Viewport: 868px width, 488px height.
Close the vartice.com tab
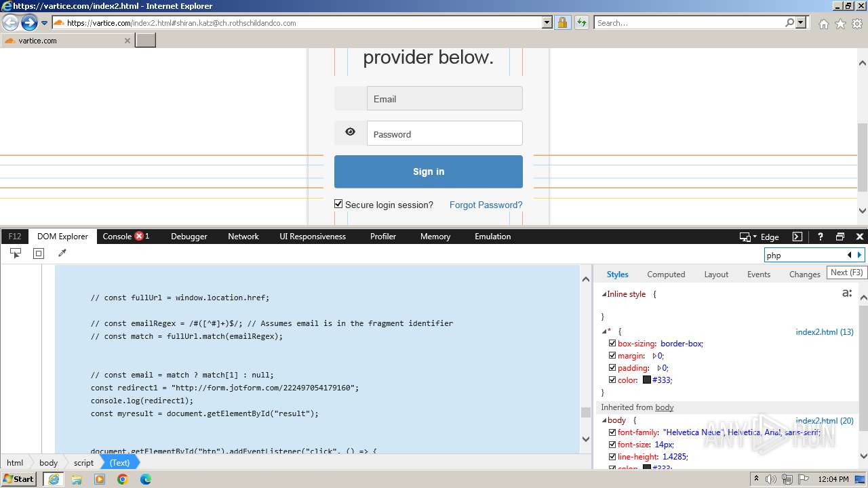(x=127, y=41)
